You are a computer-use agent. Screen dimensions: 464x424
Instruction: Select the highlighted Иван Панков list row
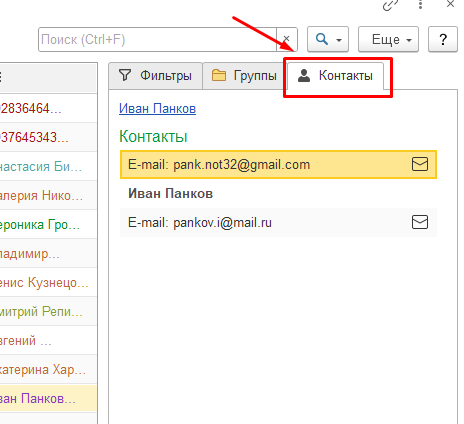[x=48, y=399]
